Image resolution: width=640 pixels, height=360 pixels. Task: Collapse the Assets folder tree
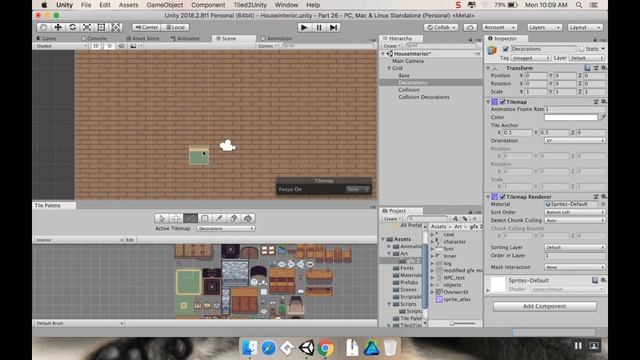383,239
